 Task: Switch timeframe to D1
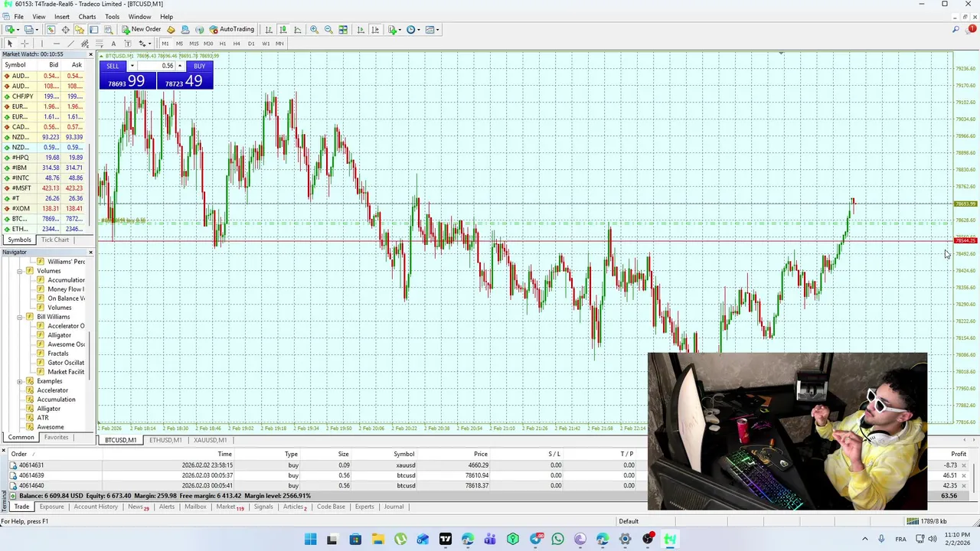pos(251,44)
